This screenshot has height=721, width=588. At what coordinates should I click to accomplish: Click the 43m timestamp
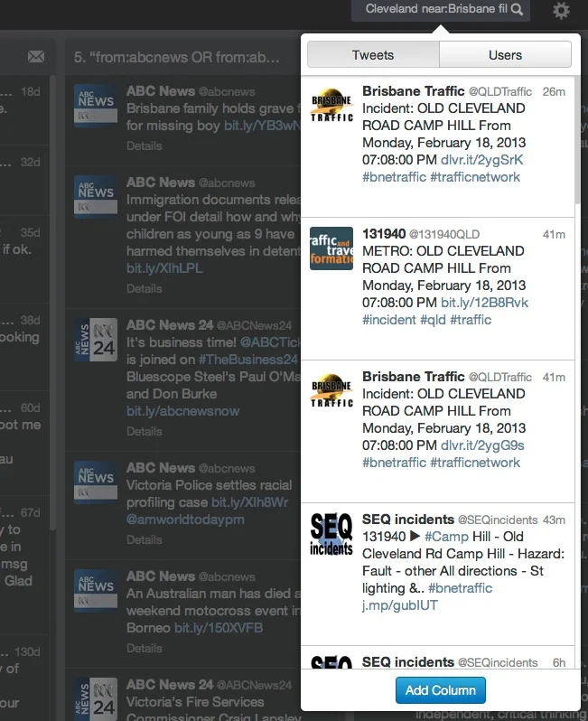[554, 520]
